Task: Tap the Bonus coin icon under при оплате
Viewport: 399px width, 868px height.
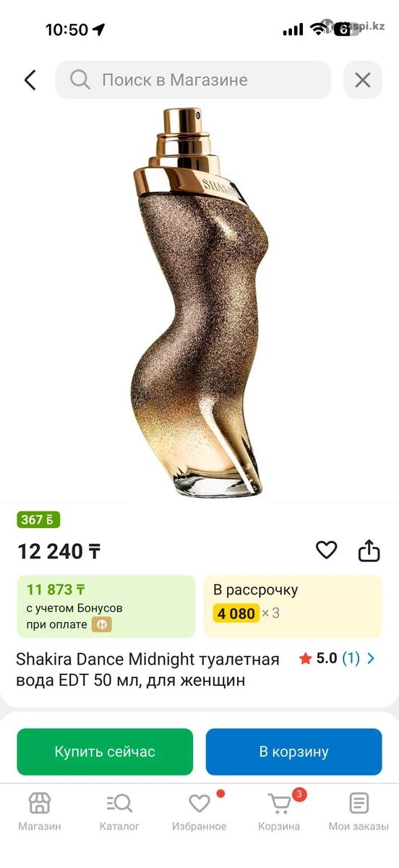Action: [x=102, y=624]
